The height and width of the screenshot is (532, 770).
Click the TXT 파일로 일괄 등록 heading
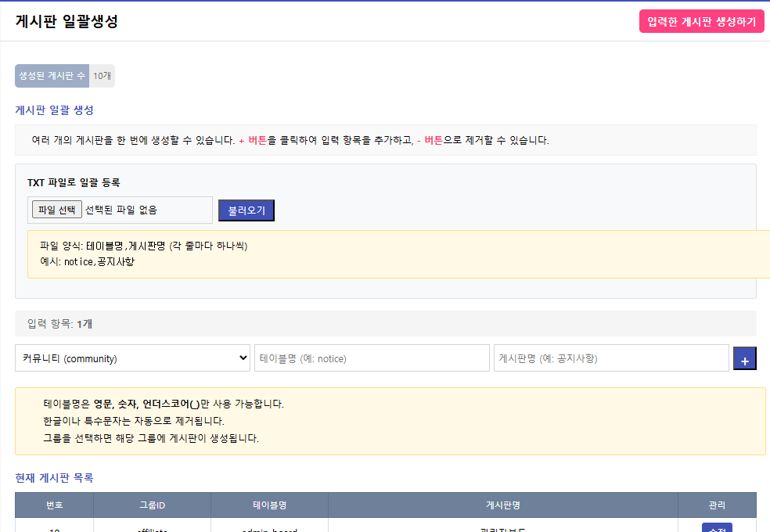point(74,182)
